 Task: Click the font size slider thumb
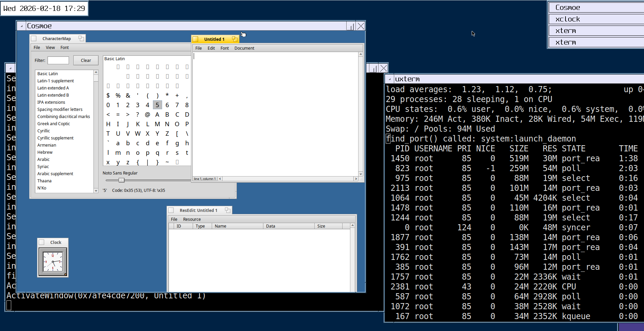click(121, 180)
